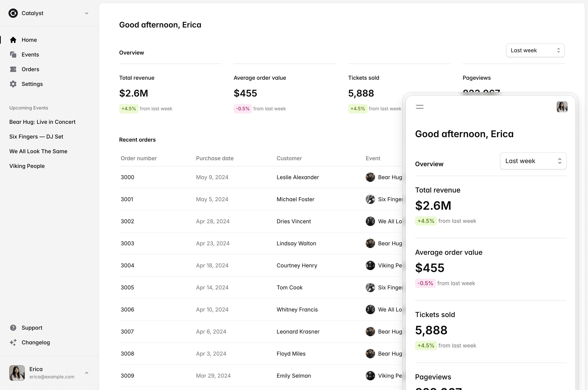Open Settings via the gear icon
The image size is (588, 390).
coord(13,84)
